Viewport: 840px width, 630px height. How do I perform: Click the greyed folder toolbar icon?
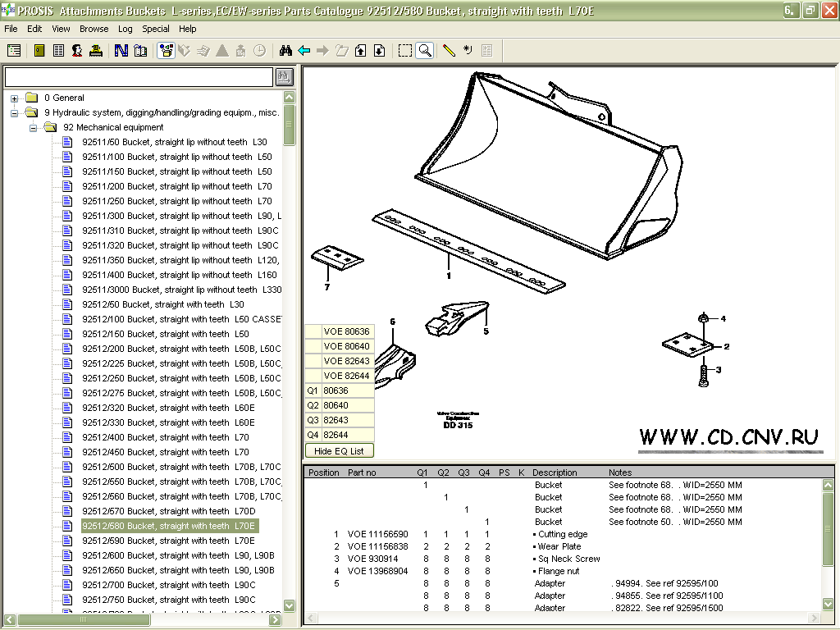(342, 51)
